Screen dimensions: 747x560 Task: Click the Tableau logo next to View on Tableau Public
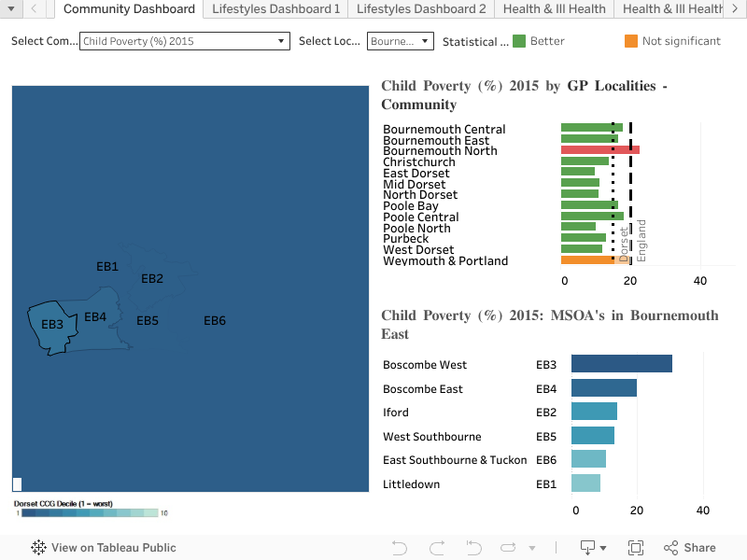pos(37,548)
